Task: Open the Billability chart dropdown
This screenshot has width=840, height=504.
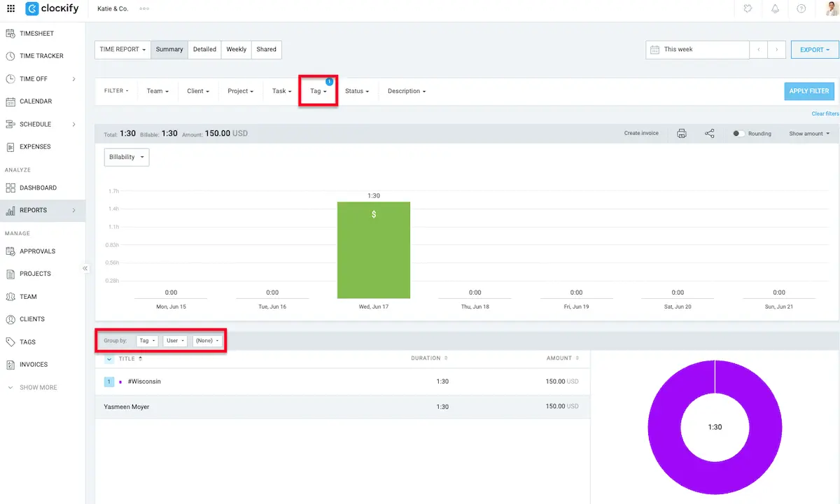Action: [127, 157]
